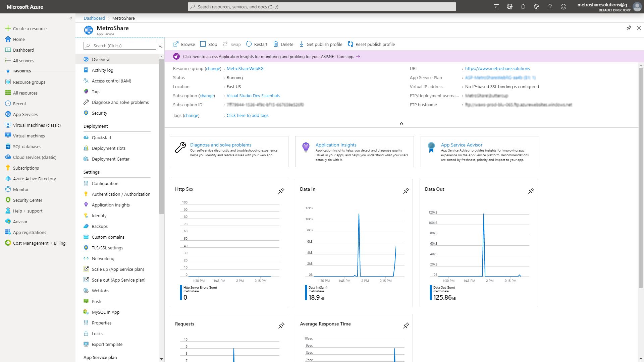This screenshot has height=362, width=644.
Task: Open Scale up (App Service plan)
Action: 117,269
